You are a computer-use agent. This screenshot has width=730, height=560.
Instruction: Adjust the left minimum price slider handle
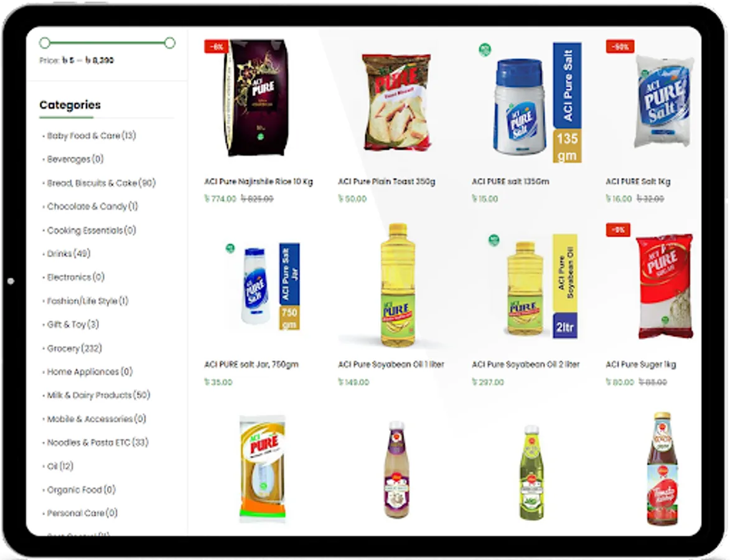pos(45,44)
